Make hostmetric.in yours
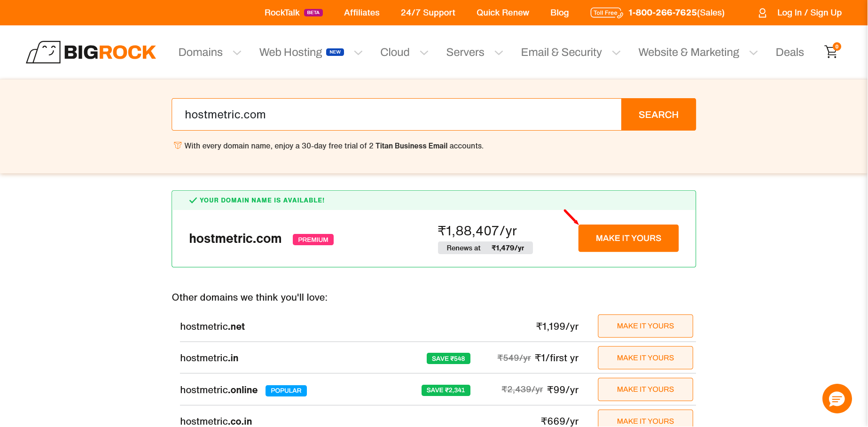 pyautogui.click(x=645, y=358)
